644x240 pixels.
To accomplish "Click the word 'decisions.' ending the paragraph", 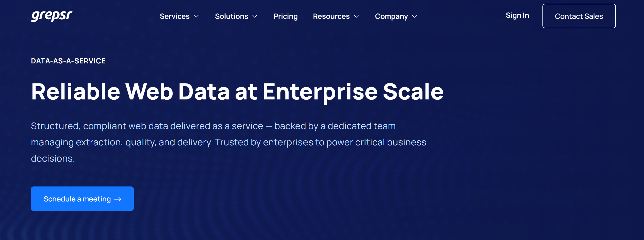I will pyautogui.click(x=53, y=159).
